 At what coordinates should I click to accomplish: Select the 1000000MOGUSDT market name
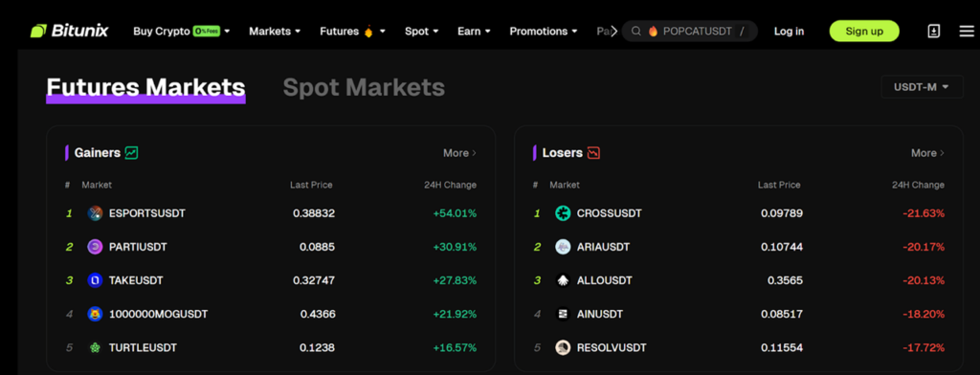pyautogui.click(x=158, y=314)
